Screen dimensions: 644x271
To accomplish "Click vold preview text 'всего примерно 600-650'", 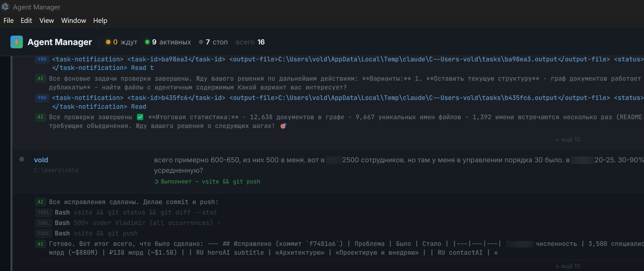I will point(399,165).
